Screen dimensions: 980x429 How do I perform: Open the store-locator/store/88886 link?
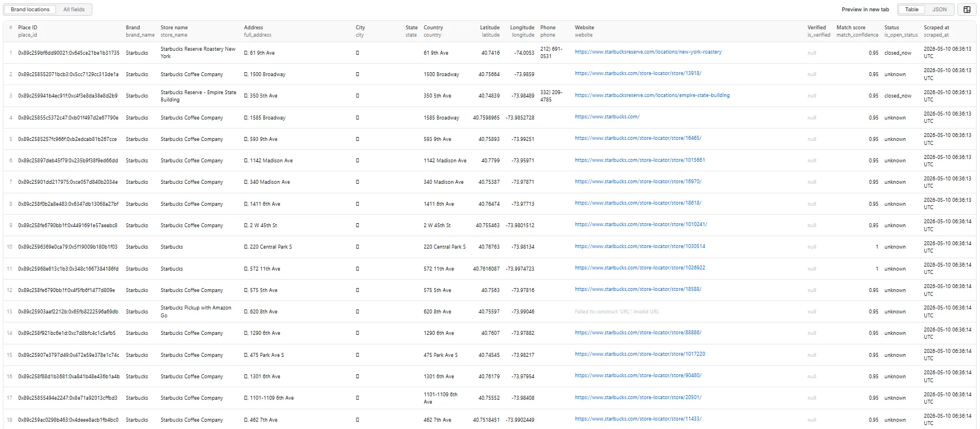point(638,333)
